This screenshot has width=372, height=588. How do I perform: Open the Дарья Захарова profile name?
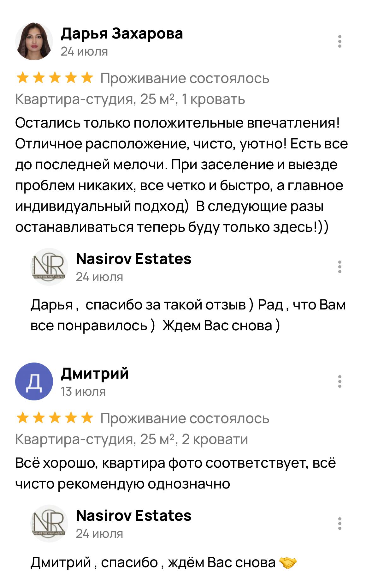point(121,33)
